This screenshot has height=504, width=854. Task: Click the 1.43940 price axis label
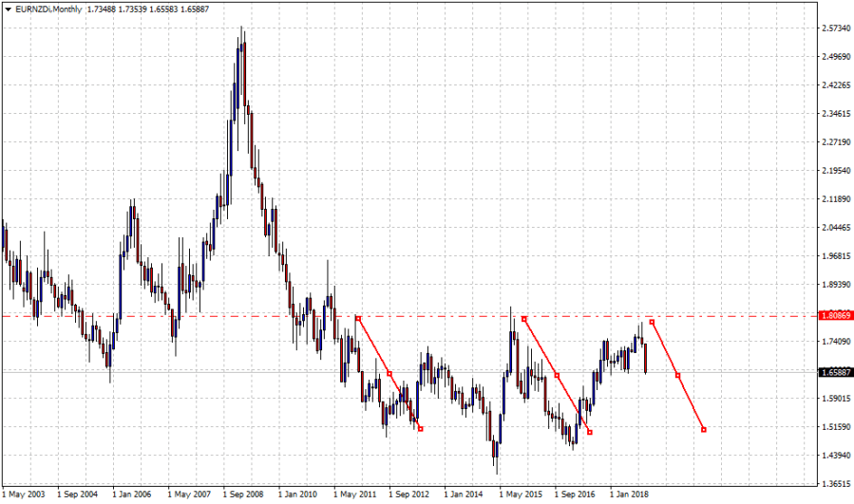(x=836, y=456)
